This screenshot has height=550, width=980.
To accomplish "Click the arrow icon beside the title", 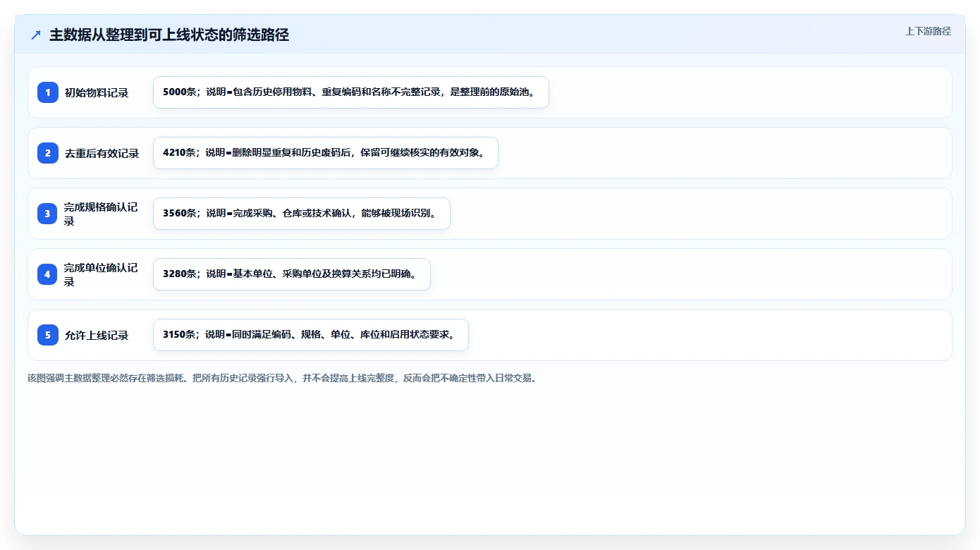I will pyautogui.click(x=36, y=35).
